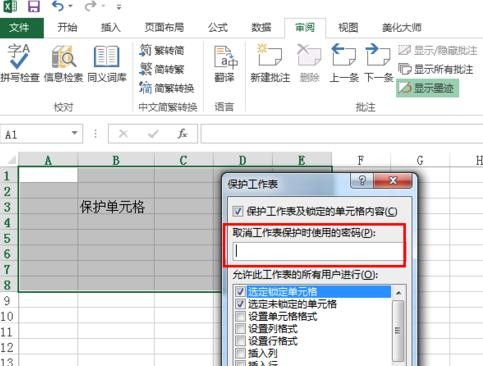483x366 pixels.
Task: Uncheck 保护工作表及锁定的单元格内容
Action: click(x=238, y=211)
